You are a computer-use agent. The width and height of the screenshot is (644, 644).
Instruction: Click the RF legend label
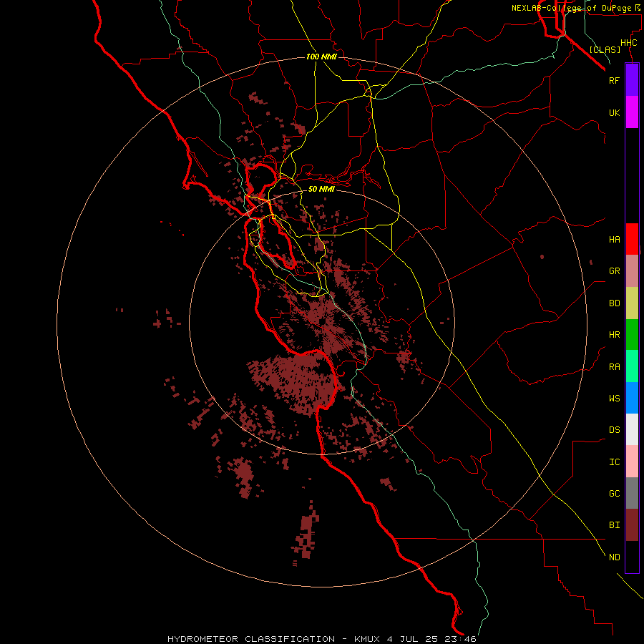[x=614, y=80]
